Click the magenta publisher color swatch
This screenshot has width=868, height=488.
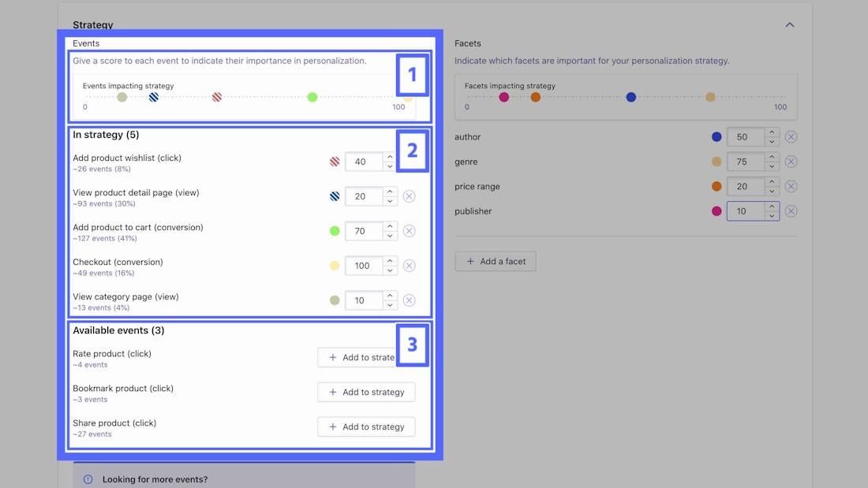(x=716, y=210)
